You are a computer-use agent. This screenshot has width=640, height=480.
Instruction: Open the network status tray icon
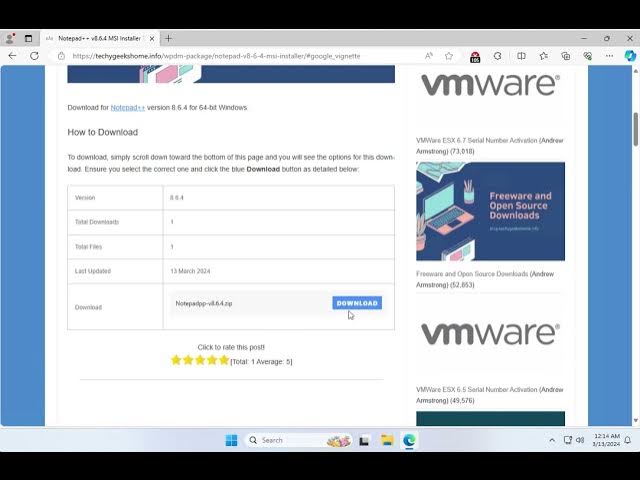pos(567,440)
